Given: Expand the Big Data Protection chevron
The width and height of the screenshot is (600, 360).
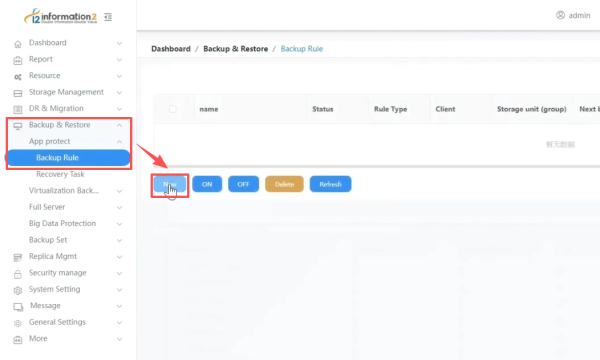Looking at the screenshot, I should (x=119, y=224).
